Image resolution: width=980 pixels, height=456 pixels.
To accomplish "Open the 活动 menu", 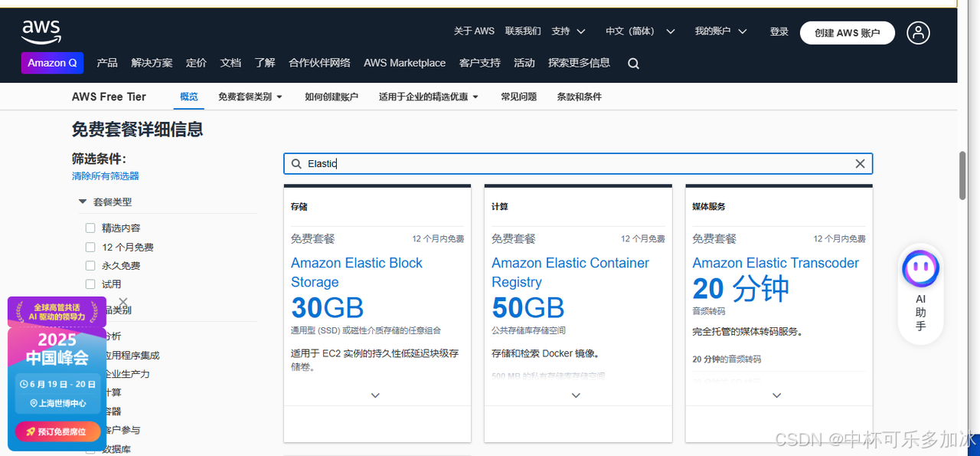I will (x=524, y=63).
